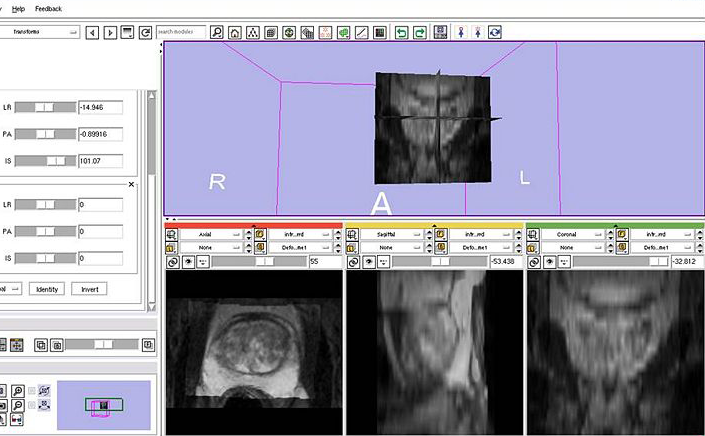
Task: Click the refresh module icon
Action: click(145, 32)
